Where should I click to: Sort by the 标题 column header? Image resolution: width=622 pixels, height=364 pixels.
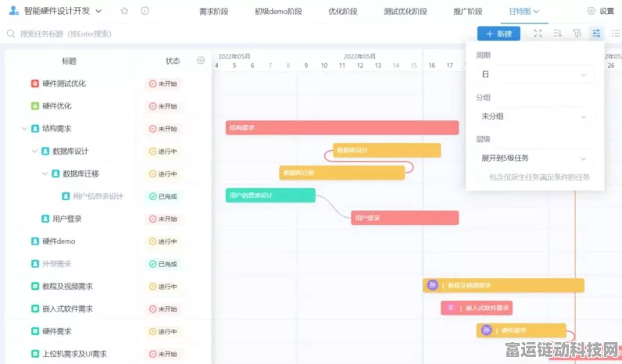pyautogui.click(x=69, y=61)
